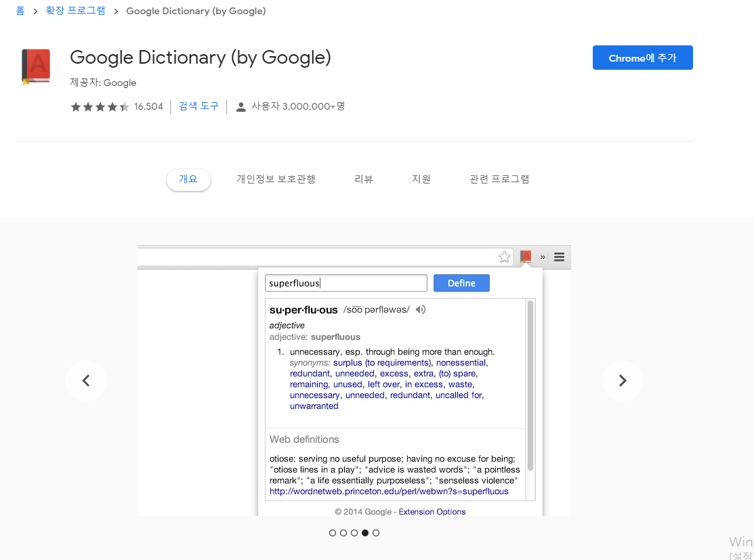Screen dimensions: 754x560
Task: Open 확장 프로그램 breadcrumb link
Action: click(75, 11)
